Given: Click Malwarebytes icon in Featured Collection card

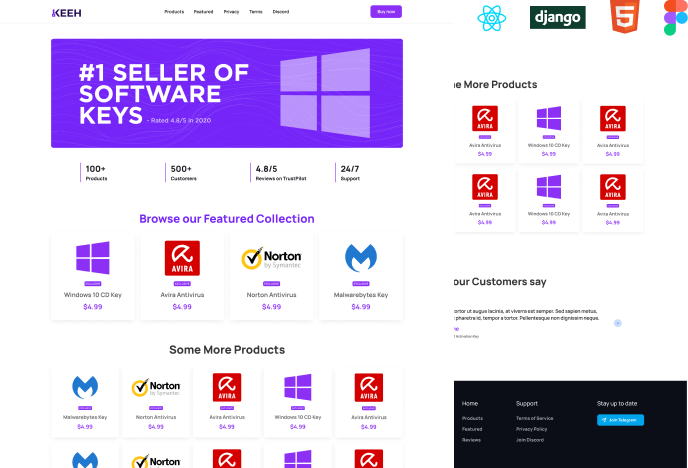Looking at the screenshot, I should (361, 258).
